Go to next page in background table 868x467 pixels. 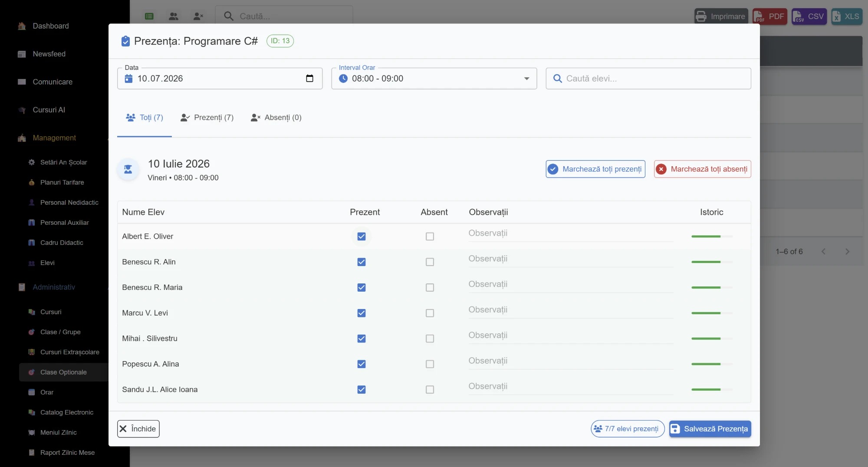(x=847, y=252)
